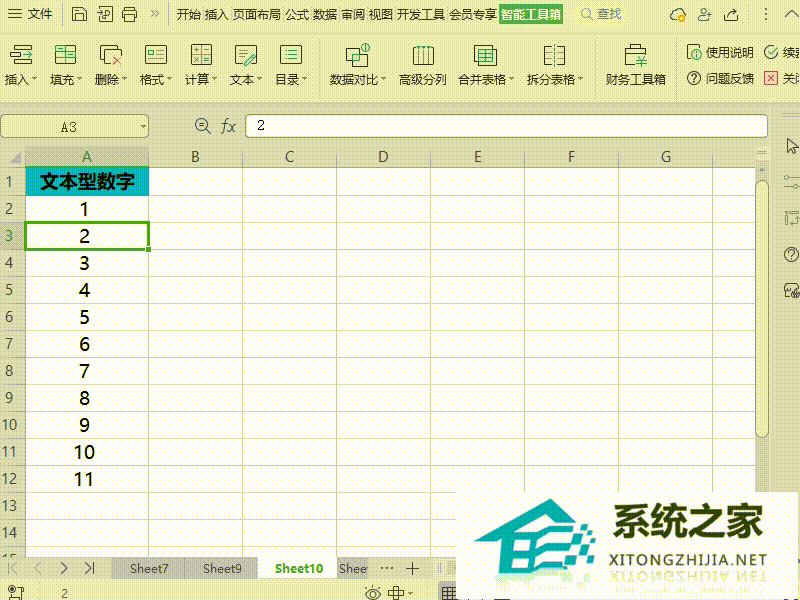Click the vertical scrollbar thumb

click(x=761, y=309)
